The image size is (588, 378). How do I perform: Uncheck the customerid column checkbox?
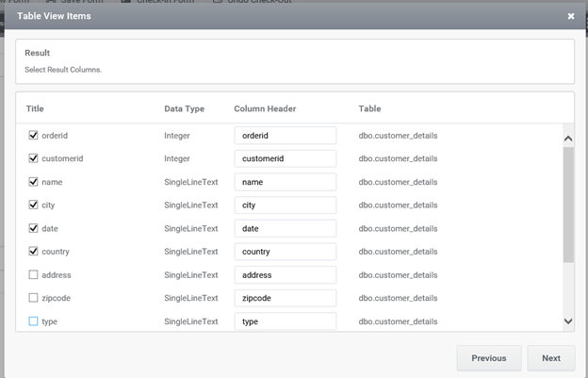coord(33,159)
